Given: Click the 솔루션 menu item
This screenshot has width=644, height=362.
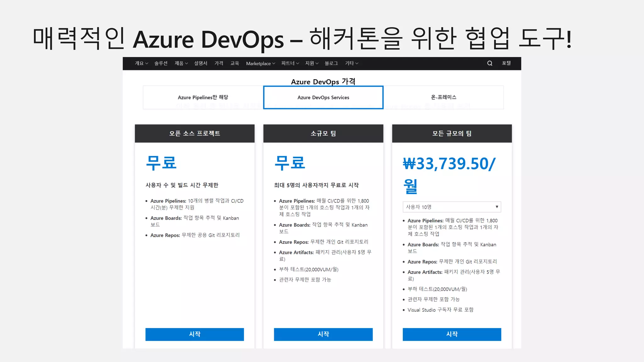Looking at the screenshot, I should click(161, 63).
